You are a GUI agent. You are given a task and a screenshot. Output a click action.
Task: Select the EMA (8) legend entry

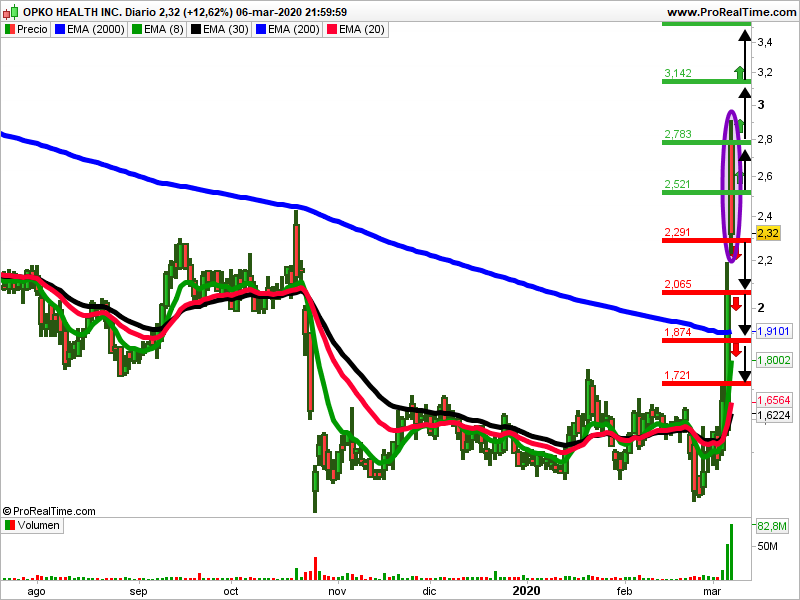tap(157, 30)
